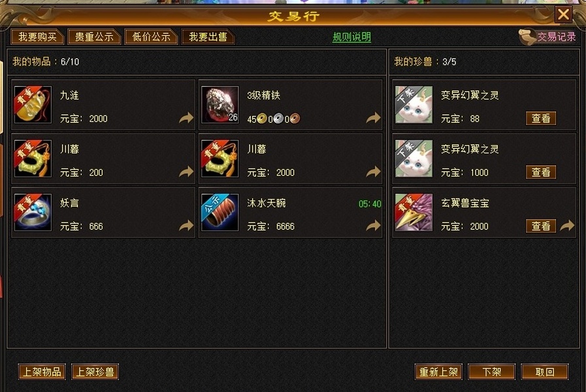This screenshot has width=586, height=392.
Task: Click the 上架珍兽 button
Action: tap(95, 372)
